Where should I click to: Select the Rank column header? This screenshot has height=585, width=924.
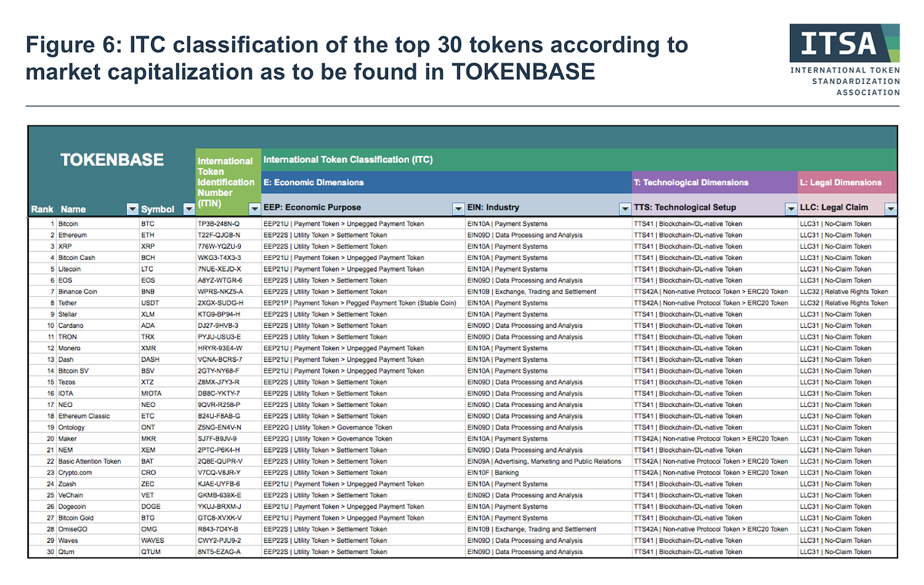(x=42, y=209)
